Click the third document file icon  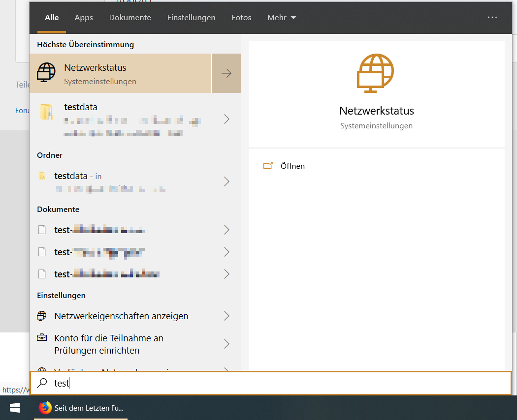click(x=42, y=274)
